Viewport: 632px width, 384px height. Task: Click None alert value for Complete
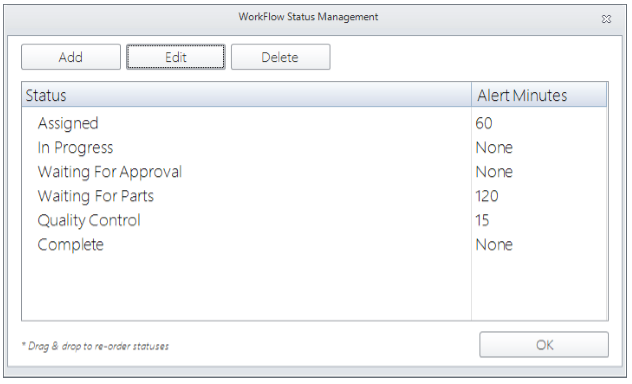pyautogui.click(x=494, y=245)
